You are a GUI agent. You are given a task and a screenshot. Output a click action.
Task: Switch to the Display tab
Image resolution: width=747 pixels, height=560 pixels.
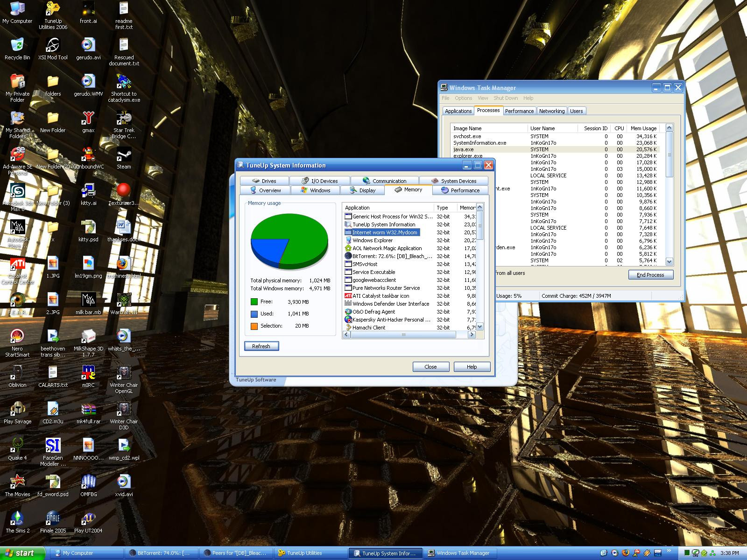pyautogui.click(x=362, y=190)
